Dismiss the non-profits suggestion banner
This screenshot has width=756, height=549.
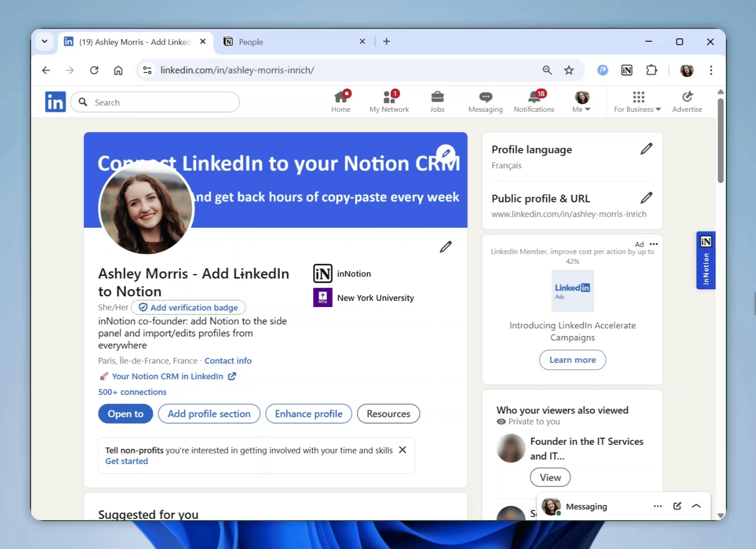tap(402, 450)
